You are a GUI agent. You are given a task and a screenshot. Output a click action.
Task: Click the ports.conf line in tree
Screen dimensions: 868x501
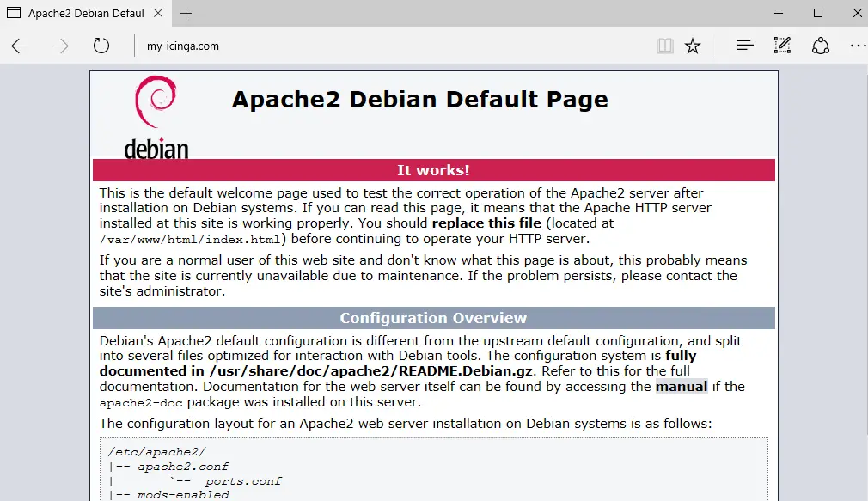(243, 481)
